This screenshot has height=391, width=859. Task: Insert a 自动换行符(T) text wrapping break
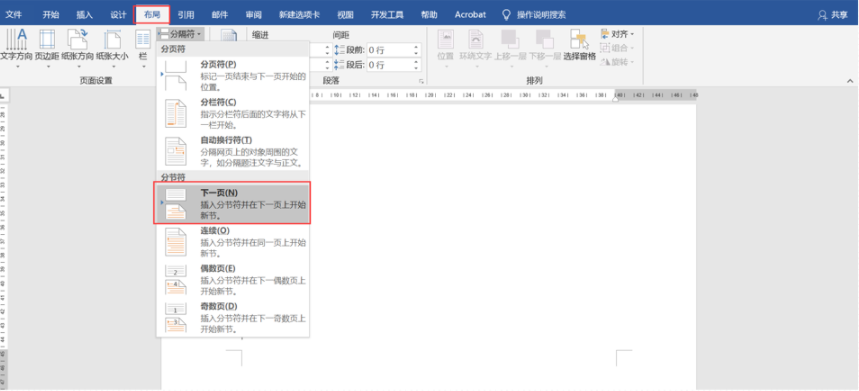[x=233, y=151]
